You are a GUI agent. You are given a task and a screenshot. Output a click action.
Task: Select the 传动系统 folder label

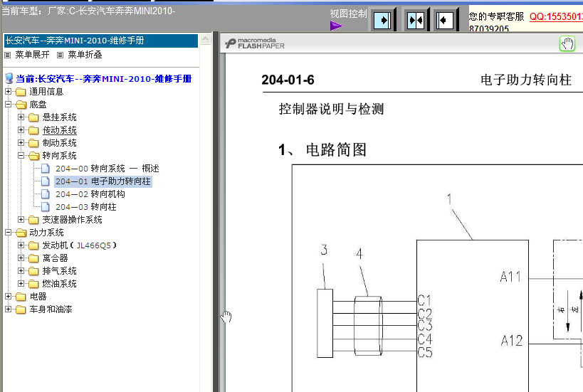(60, 130)
